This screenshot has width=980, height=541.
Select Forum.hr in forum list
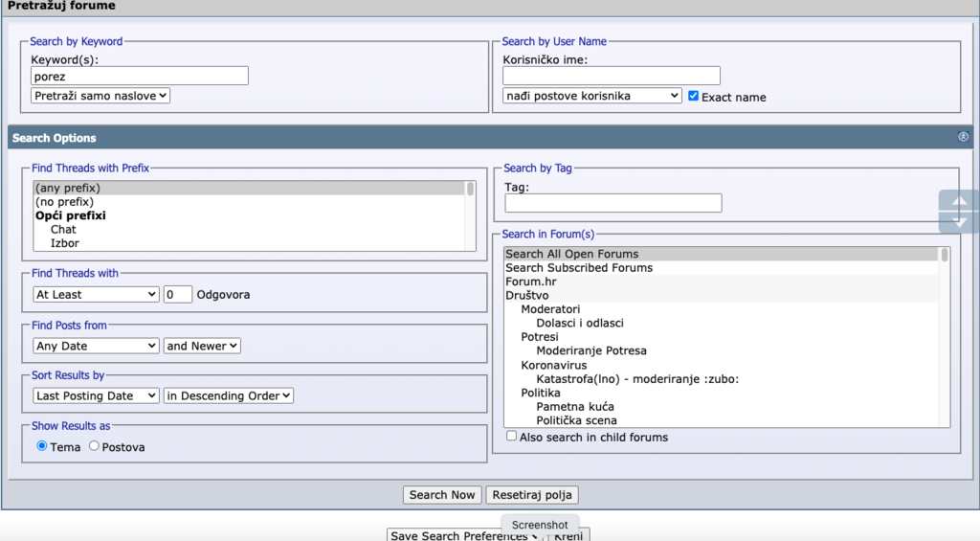tap(722, 282)
